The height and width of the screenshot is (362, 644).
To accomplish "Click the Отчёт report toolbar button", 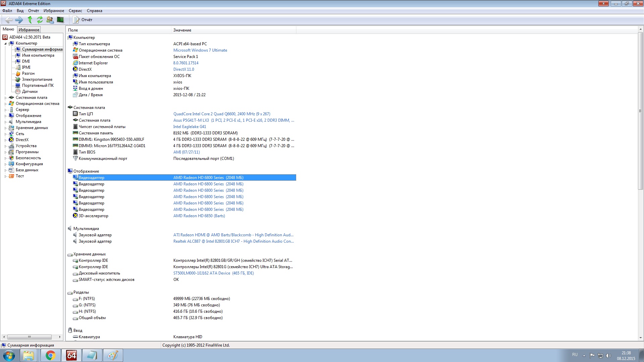I will coord(83,20).
